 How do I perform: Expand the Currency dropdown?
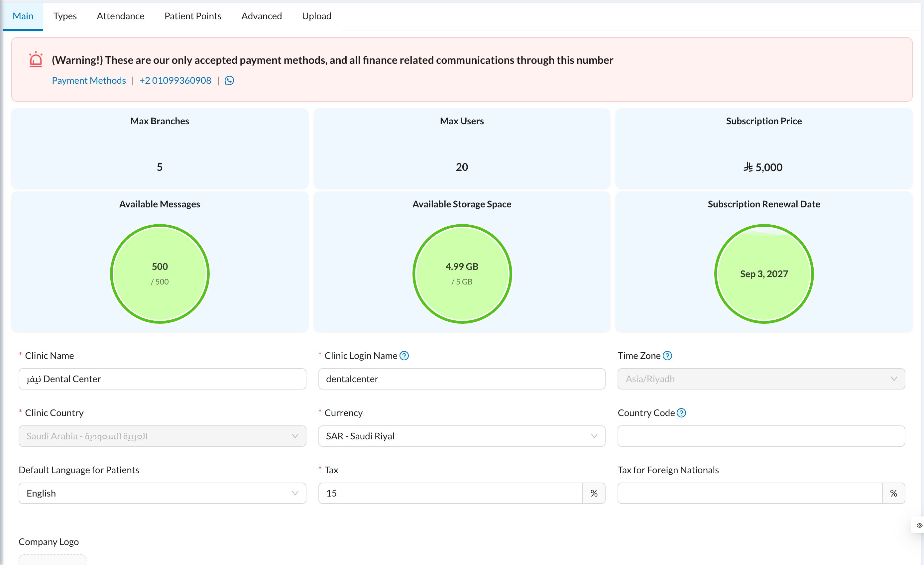(462, 436)
